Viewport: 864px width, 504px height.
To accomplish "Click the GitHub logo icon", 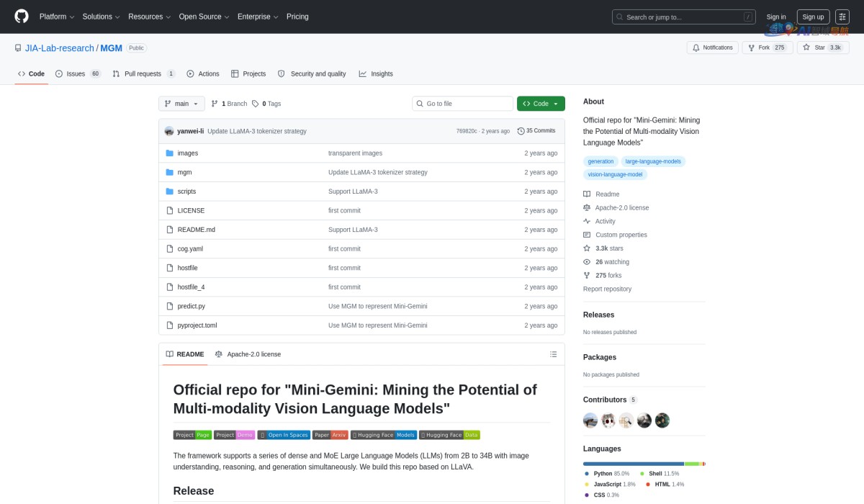I will coord(22,17).
